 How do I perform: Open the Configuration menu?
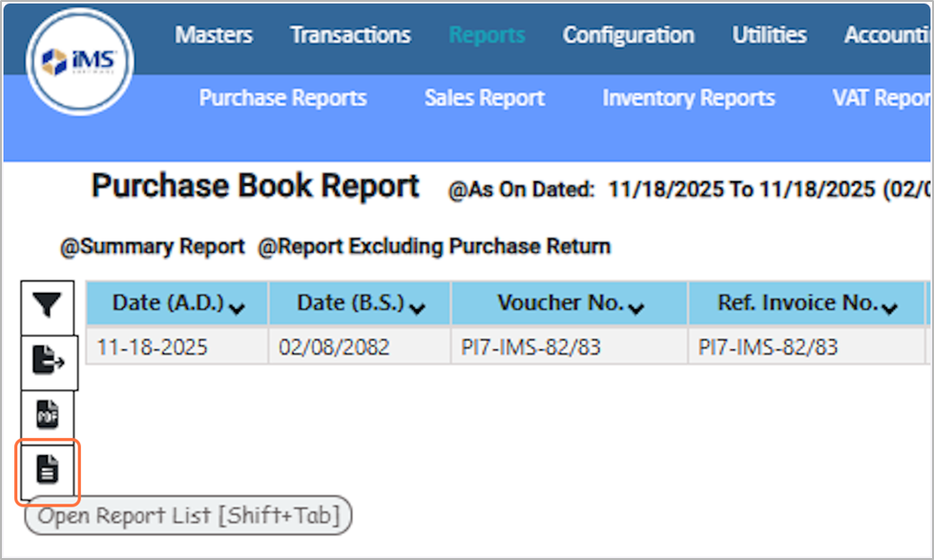click(628, 35)
